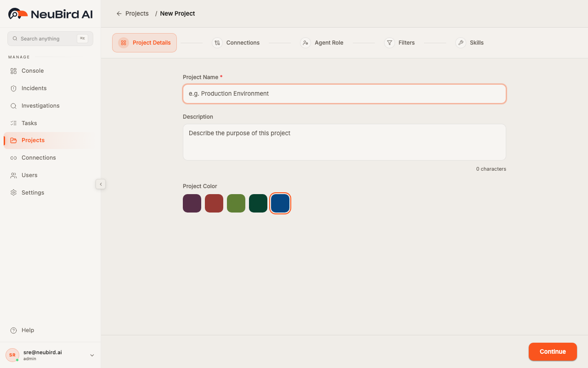The height and width of the screenshot is (368, 588).
Task: Click the Settings gear icon
Action: 13,192
